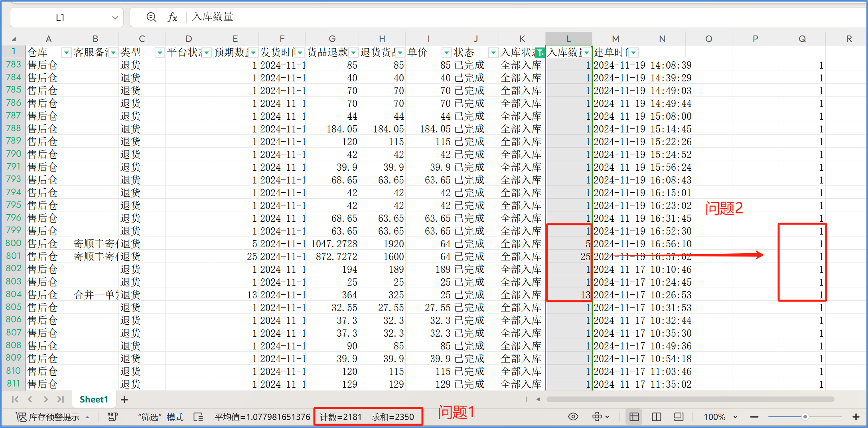Viewport: 868px width, 428px height.
Task: Select row 783 header
Action: (13, 65)
